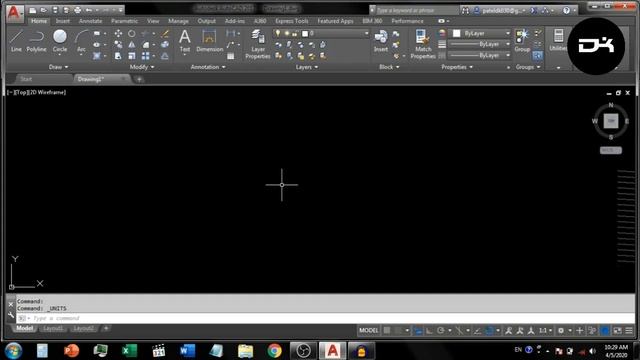640x360 pixels.
Task: Select the Offset tool in Modify
Action: pyautogui.click(x=165, y=56)
